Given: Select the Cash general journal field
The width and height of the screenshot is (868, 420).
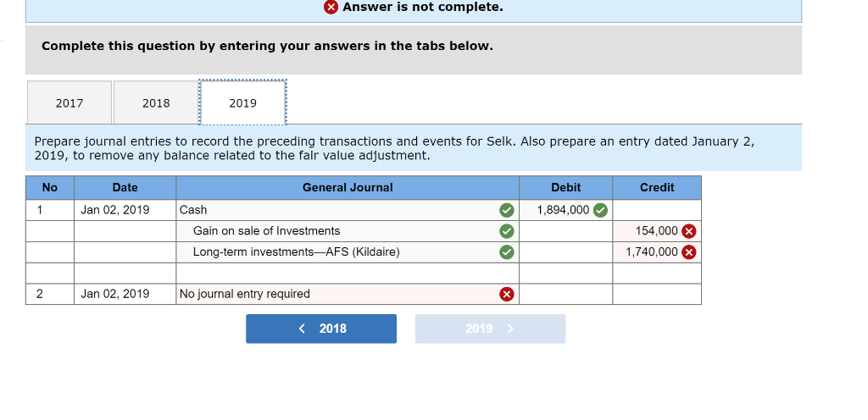Looking at the screenshot, I should click(x=348, y=210).
